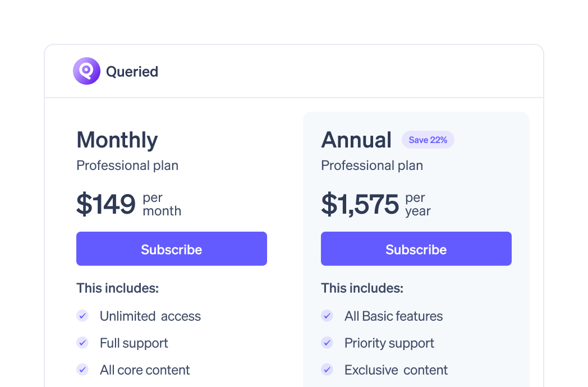Click the checkmark icon beside Priority support

[327, 343]
